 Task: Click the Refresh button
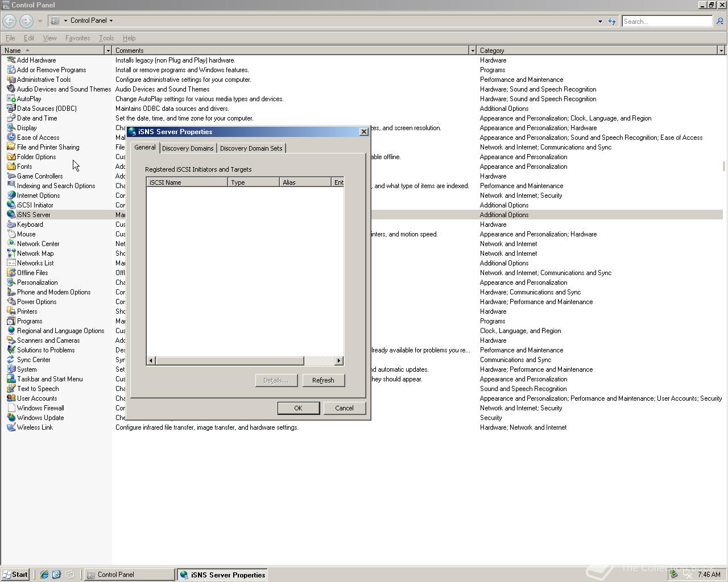(x=323, y=380)
